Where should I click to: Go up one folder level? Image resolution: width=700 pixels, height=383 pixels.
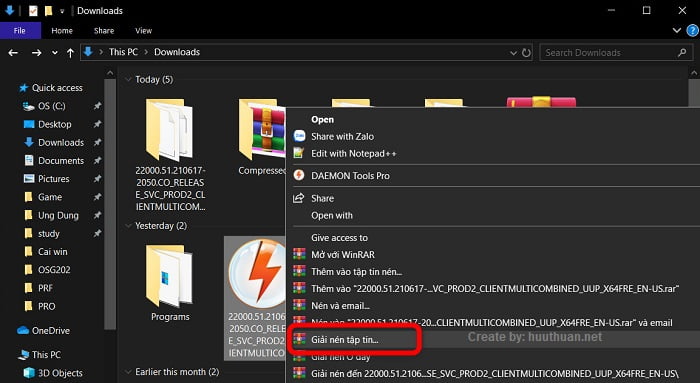(x=70, y=53)
